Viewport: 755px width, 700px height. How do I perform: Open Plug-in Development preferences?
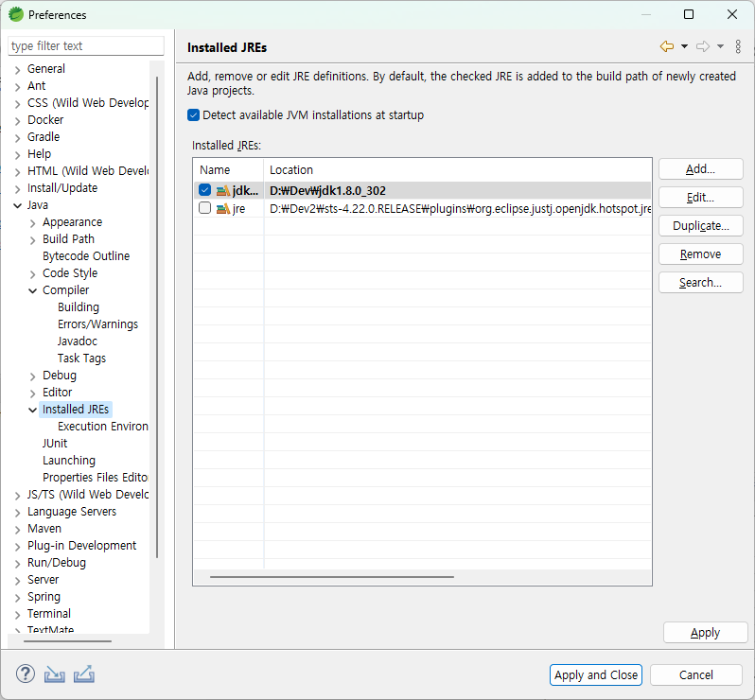[x=82, y=546]
